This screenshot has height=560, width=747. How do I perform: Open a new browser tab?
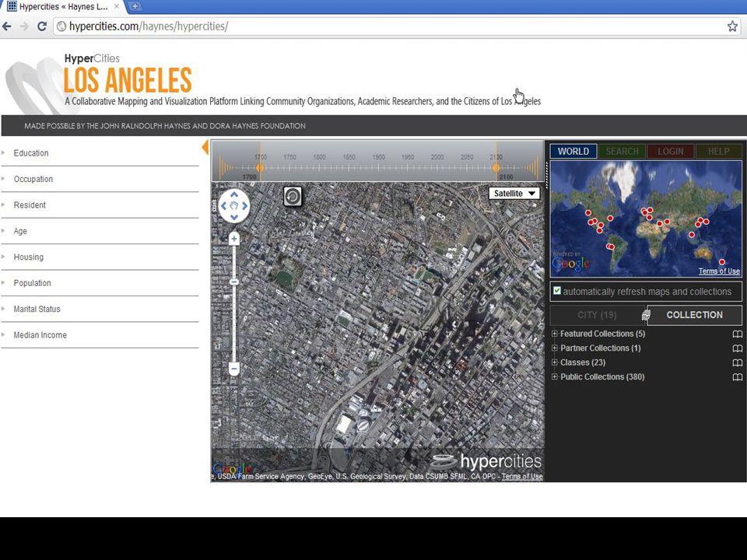(x=135, y=6)
